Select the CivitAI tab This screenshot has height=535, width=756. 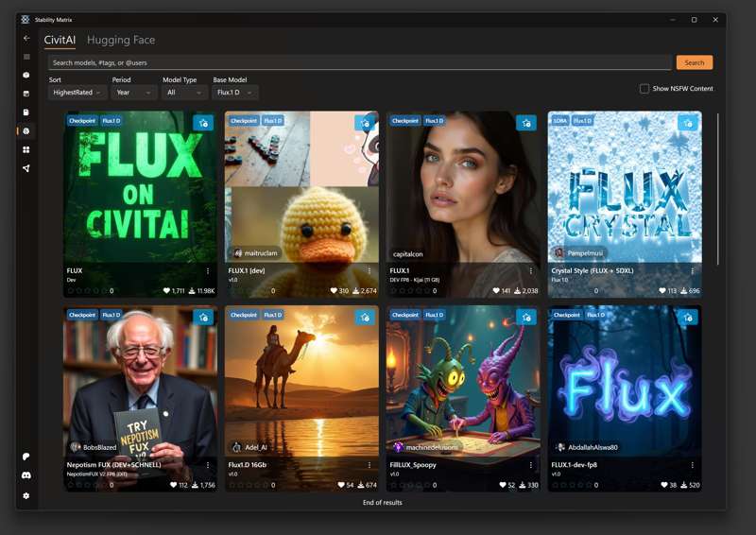(60, 40)
